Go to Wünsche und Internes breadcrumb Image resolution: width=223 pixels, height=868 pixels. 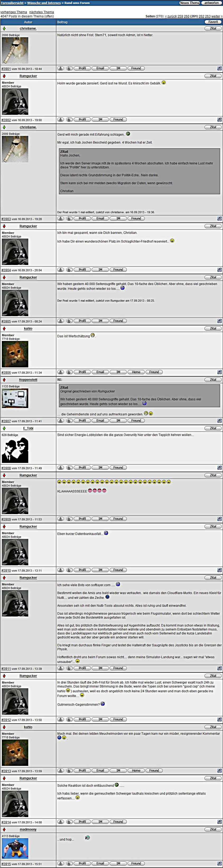pos(44,3)
